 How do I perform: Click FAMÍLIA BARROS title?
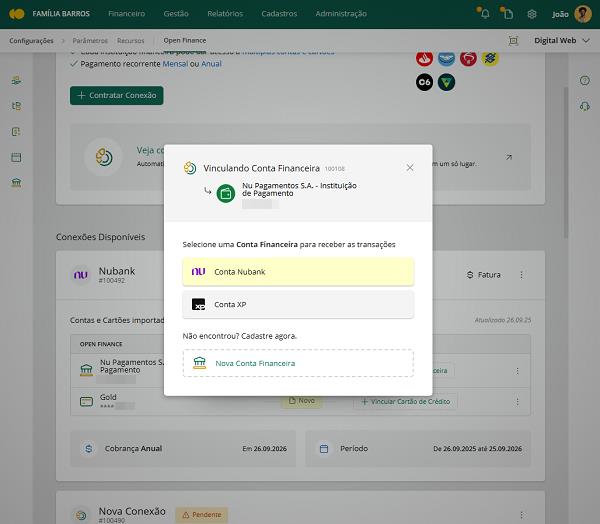[61, 14]
